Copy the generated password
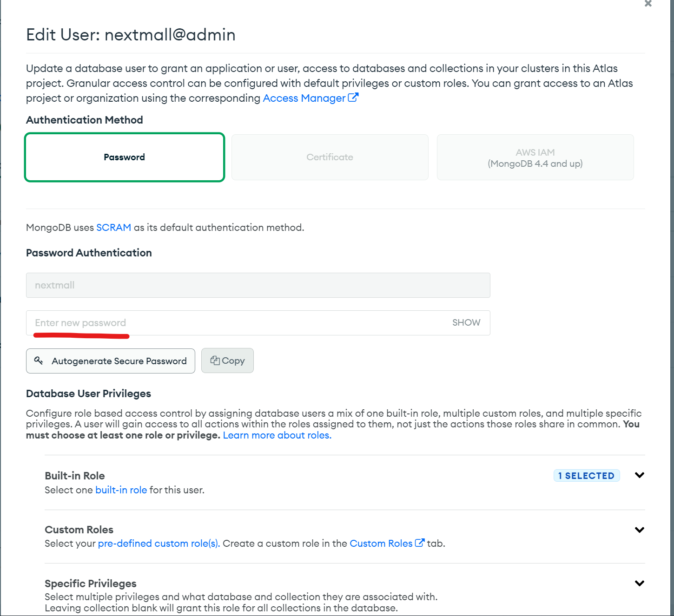 [227, 360]
